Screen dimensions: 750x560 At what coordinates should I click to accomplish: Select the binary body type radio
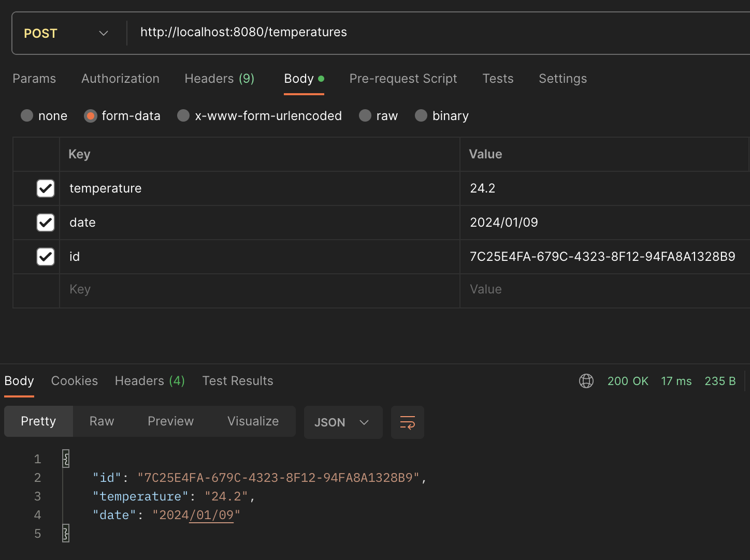421,115
